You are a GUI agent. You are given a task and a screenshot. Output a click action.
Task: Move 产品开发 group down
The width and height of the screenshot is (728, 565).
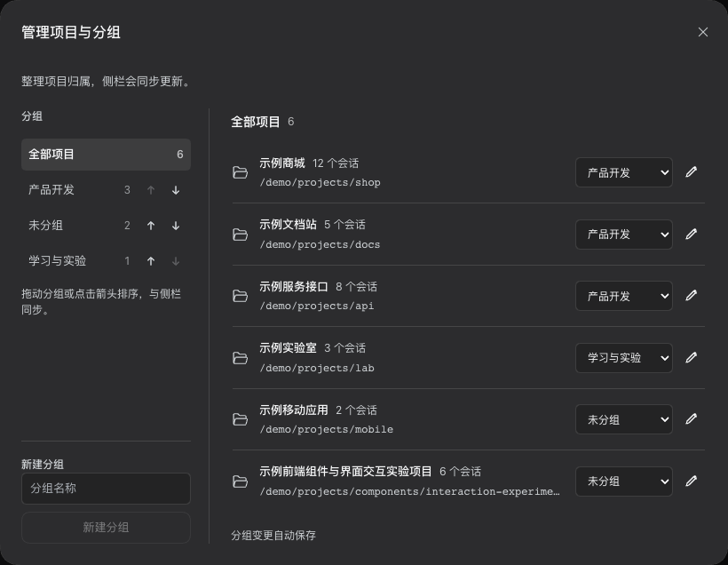[176, 190]
